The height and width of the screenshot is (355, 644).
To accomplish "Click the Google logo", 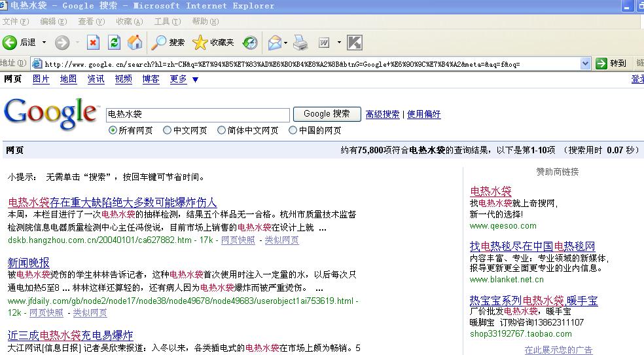I will click(51, 114).
